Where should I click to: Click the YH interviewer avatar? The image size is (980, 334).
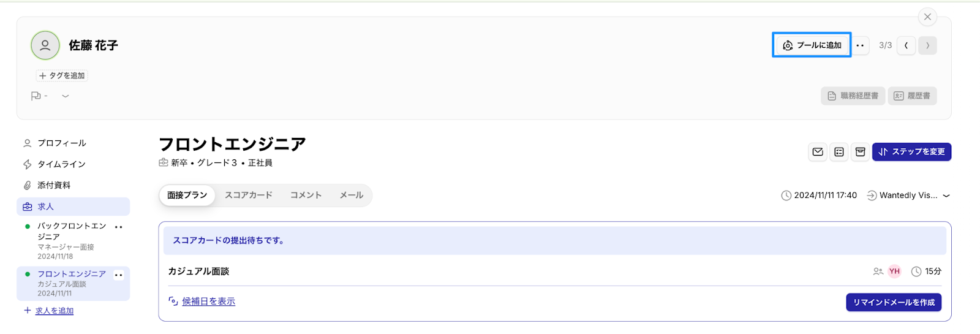point(894,271)
